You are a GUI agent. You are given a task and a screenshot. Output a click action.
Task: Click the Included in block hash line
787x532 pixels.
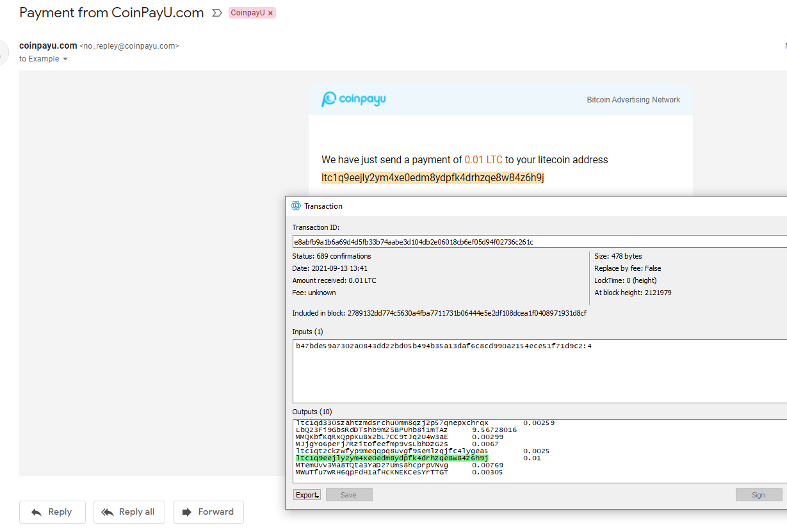[x=439, y=313]
